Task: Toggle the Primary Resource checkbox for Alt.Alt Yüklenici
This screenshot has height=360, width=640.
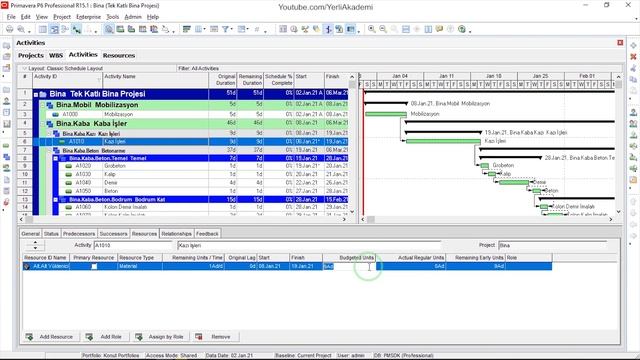Action: (94, 266)
